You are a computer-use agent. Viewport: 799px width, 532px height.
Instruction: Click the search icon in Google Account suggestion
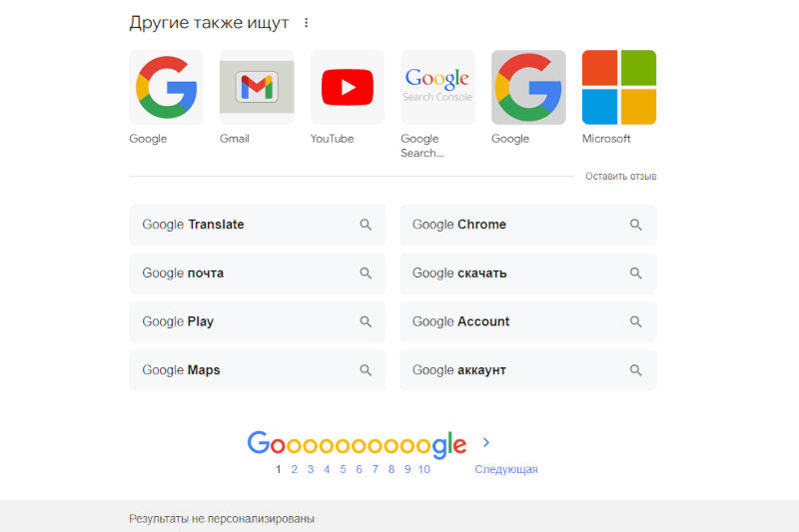[635, 321]
